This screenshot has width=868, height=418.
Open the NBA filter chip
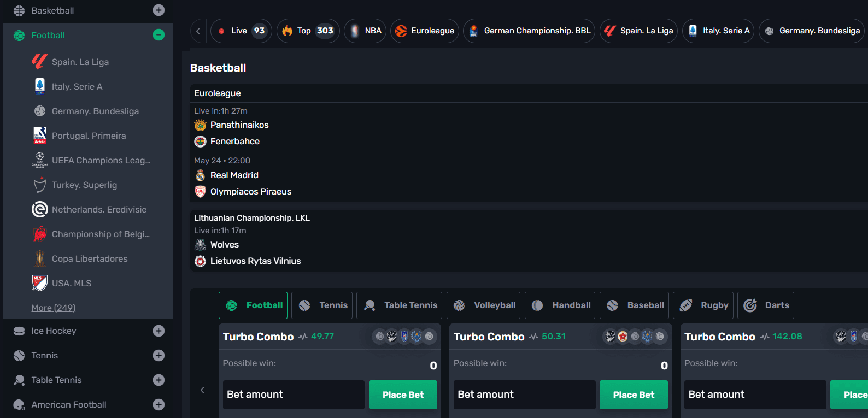pos(365,31)
